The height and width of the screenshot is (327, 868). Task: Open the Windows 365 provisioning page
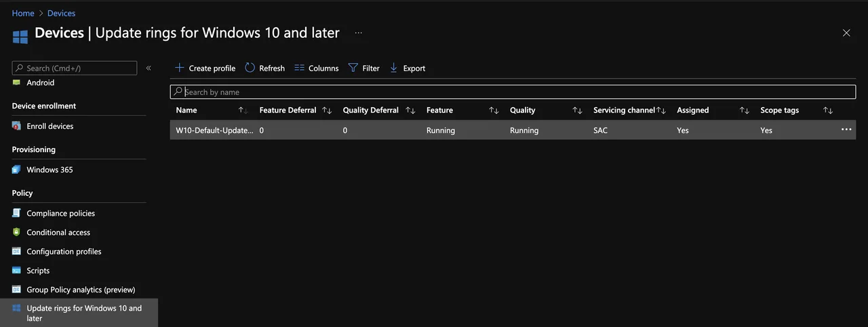pyautogui.click(x=50, y=170)
